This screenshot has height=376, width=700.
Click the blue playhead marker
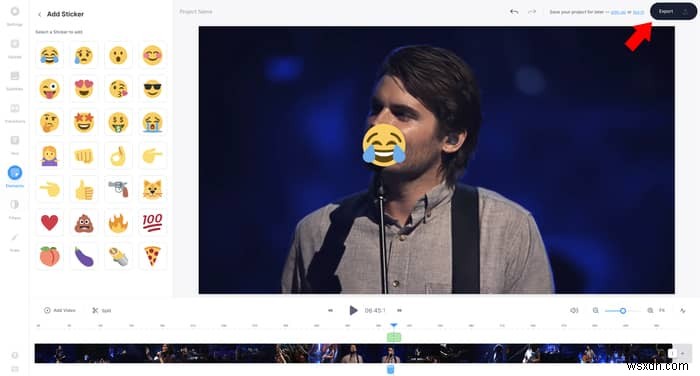click(x=393, y=326)
